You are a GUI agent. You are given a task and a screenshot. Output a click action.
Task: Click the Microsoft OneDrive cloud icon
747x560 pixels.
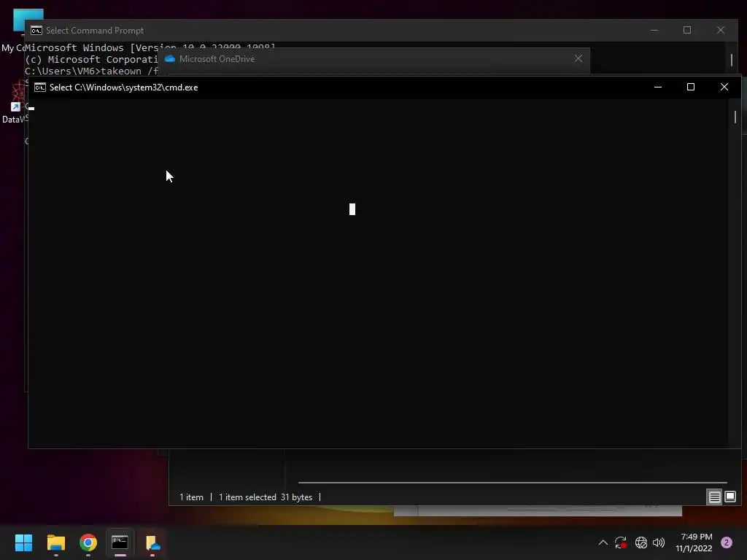(x=169, y=58)
